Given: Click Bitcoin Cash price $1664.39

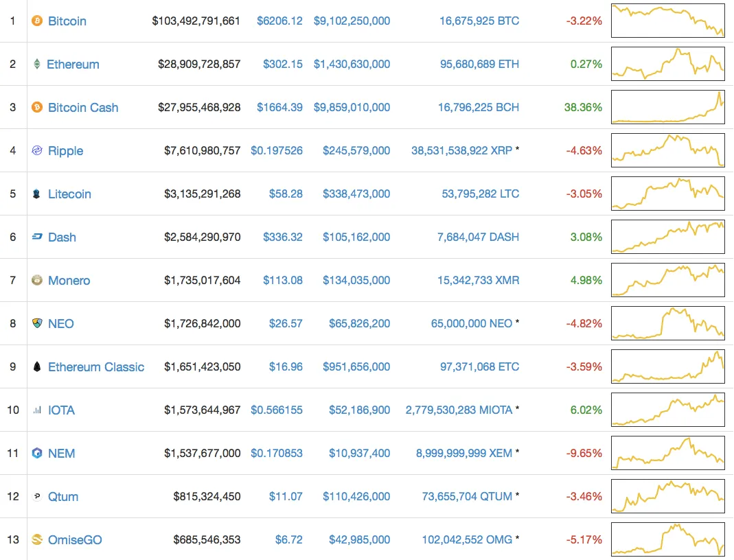Looking at the screenshot, I should pos(279,107).
